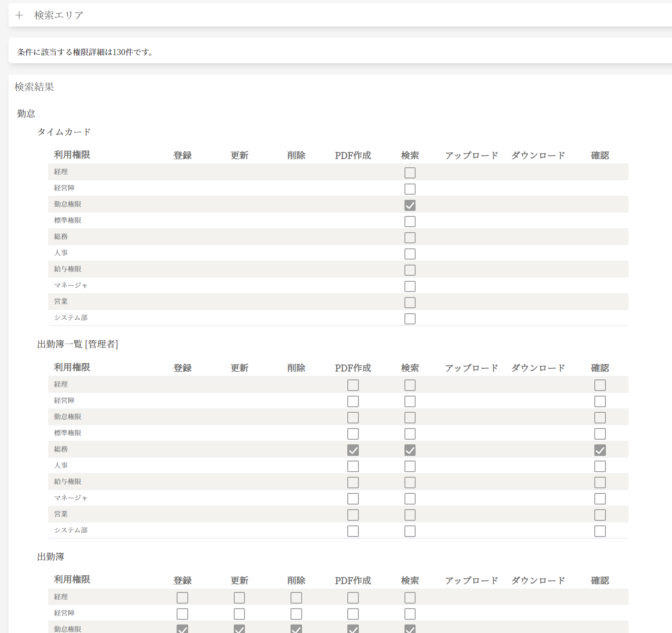Check 登録 for 経理 in 出勤簿 section

[x=182, y=598]
